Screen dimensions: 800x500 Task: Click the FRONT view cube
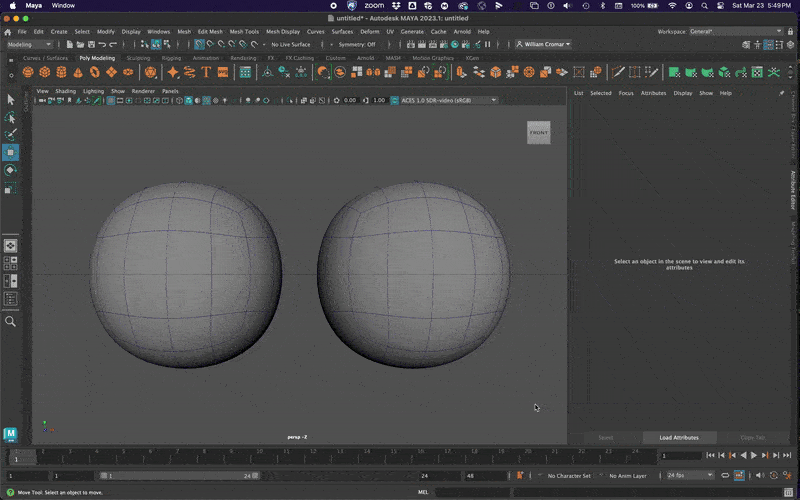click(538, 133)
